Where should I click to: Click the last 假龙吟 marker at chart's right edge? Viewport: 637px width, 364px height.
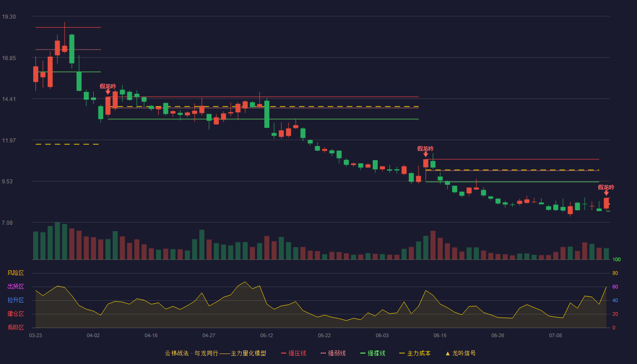point(606,190)
